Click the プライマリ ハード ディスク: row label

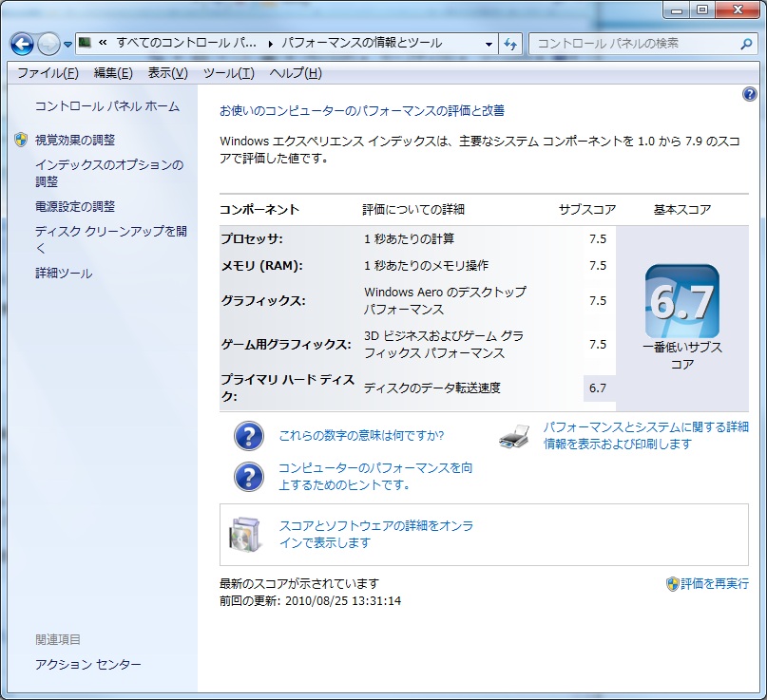(x=287, y=388)
